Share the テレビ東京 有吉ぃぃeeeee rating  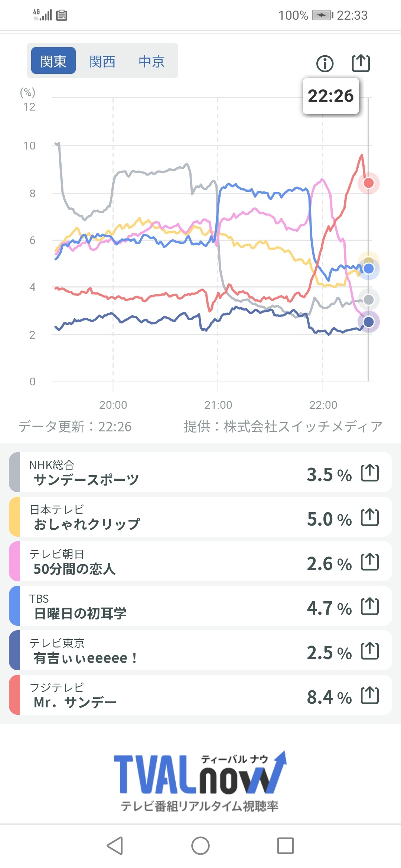[370, 651]
